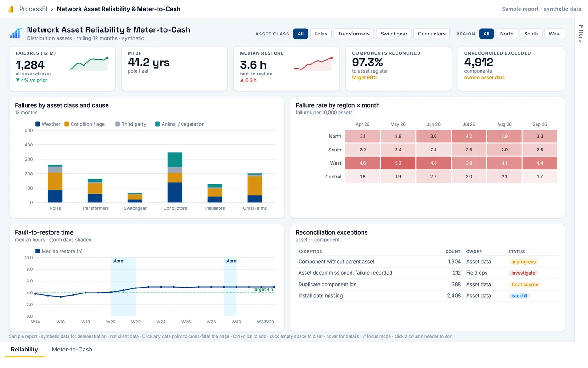Filter region by South
This screenshot has height=368, width=588.
click(531, 34)
